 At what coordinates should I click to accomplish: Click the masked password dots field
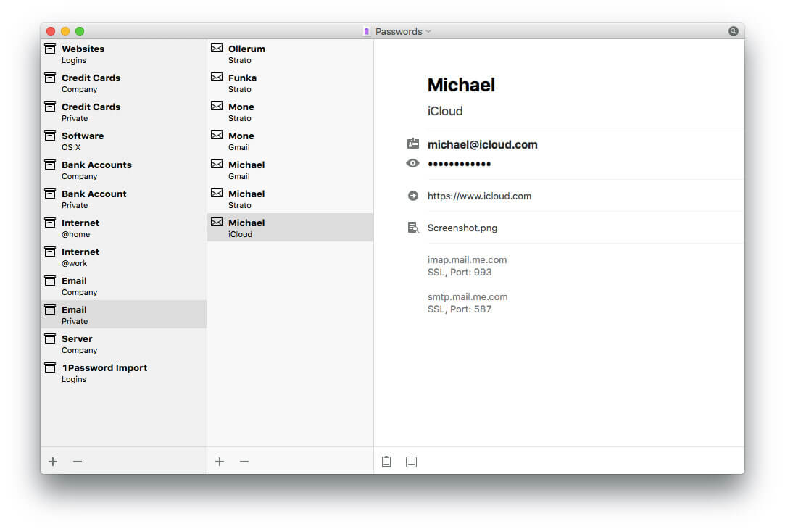pos(459,164)
